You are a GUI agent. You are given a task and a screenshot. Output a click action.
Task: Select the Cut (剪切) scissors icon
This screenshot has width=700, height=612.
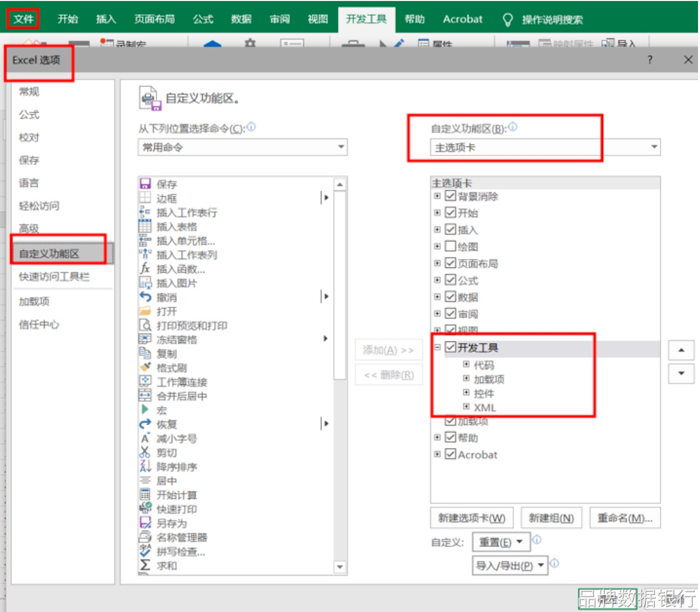[145, 453]
